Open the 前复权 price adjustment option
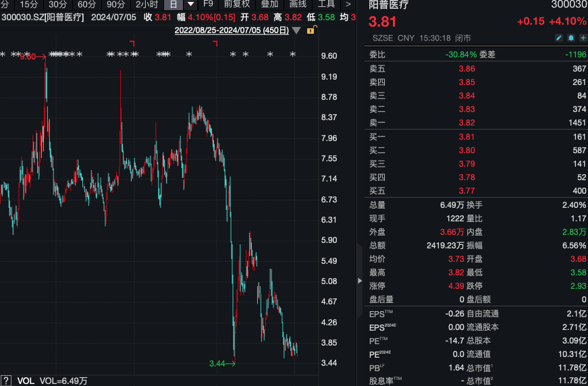The image size is (588, 386). (x=237, y=4)
